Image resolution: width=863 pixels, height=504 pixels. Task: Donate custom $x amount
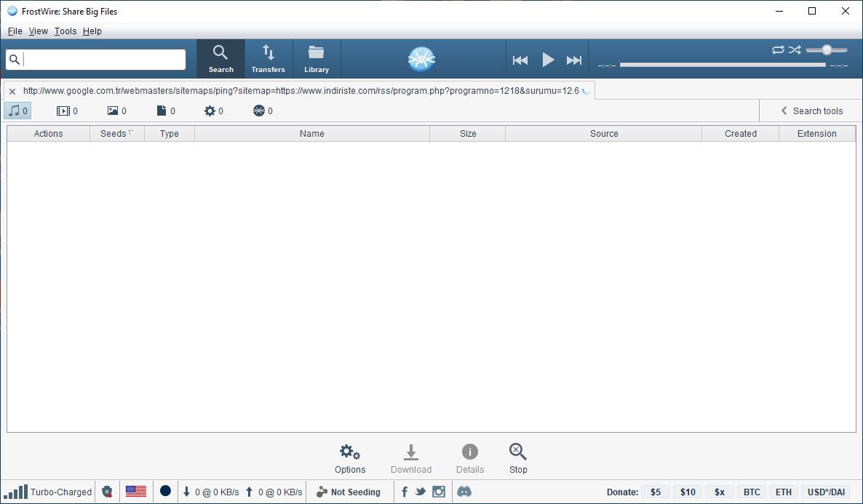[720, 492]
